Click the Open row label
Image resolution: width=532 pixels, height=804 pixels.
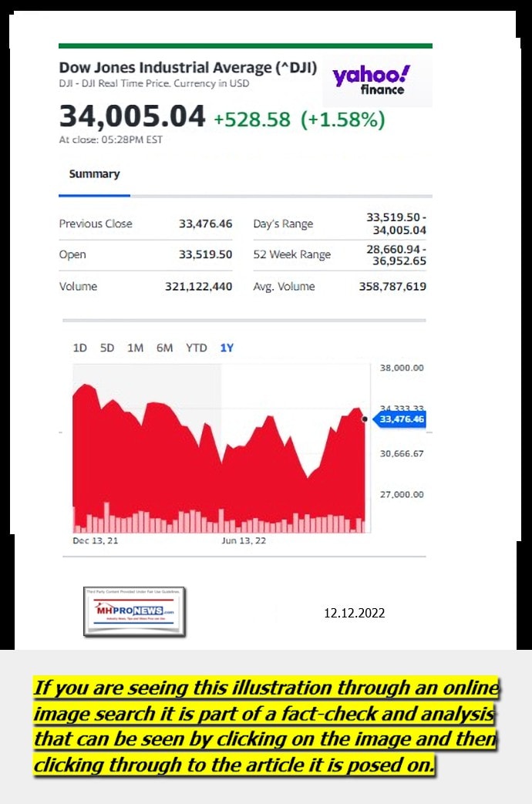click(x=72, y=254)
